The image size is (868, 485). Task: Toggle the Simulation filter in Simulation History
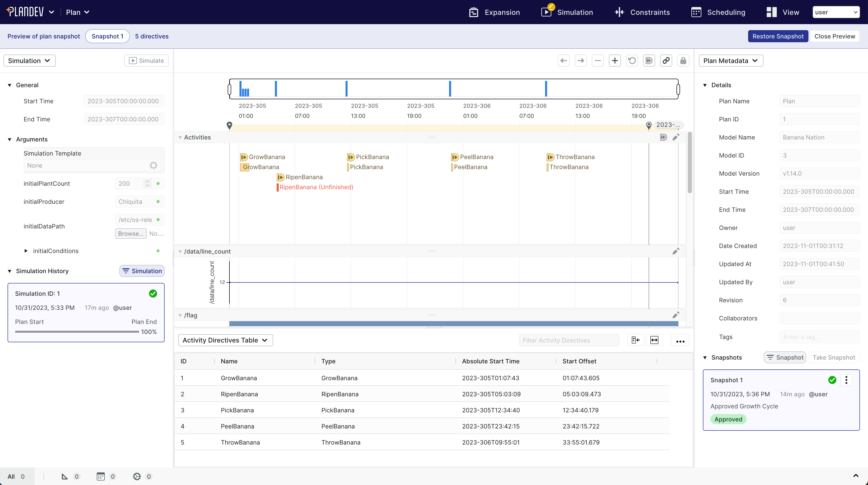pos(141,271)
